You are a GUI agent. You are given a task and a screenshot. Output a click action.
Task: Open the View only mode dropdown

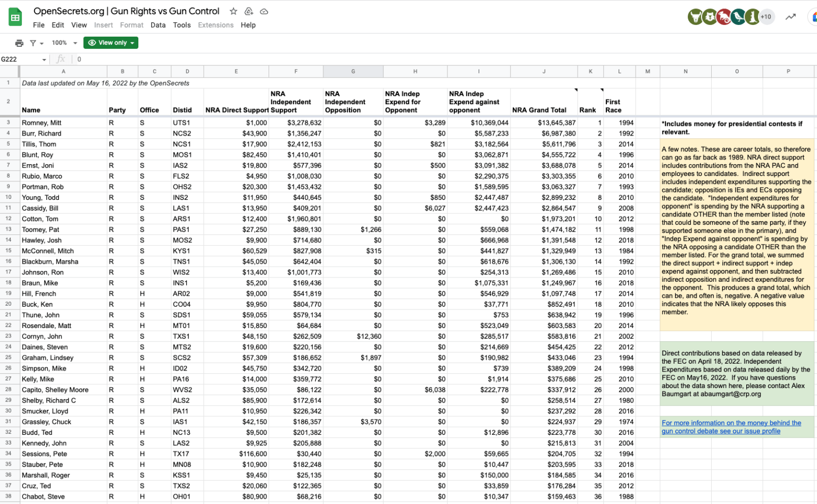pos(111,43)
